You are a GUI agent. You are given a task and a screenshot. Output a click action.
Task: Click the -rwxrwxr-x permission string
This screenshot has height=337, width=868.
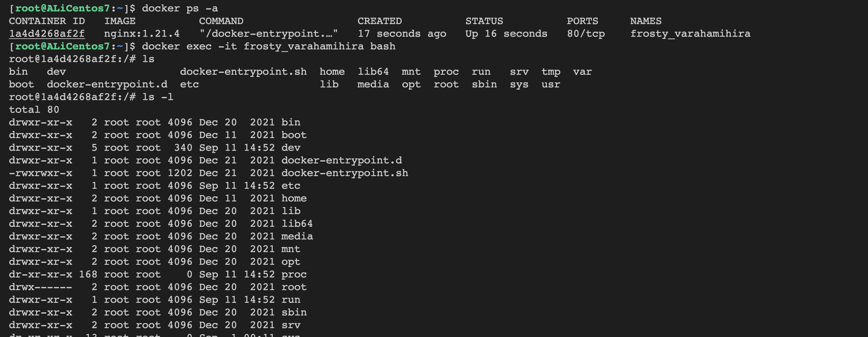[41, 173]
